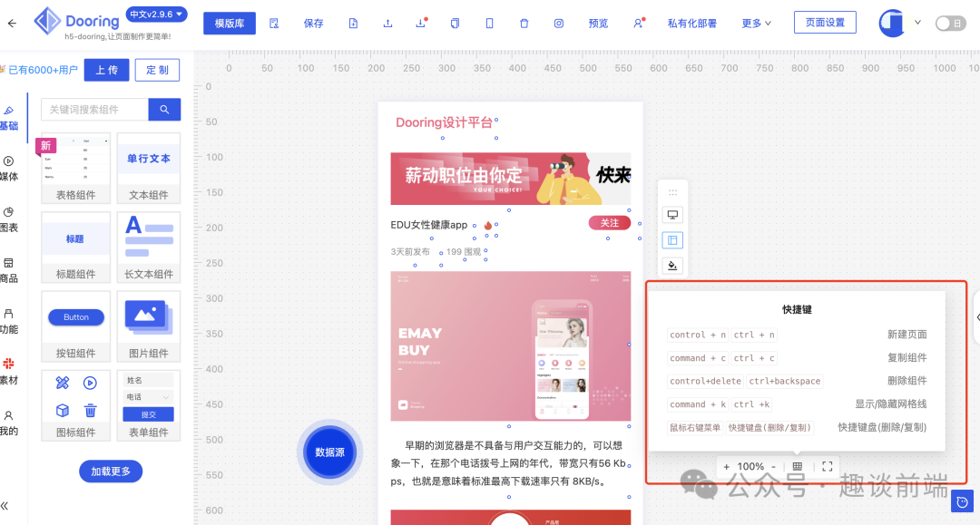This screenshot has width=980, height=525.
Task: Open the keyword search icon in component panel
Action: [x=163, y=109]
